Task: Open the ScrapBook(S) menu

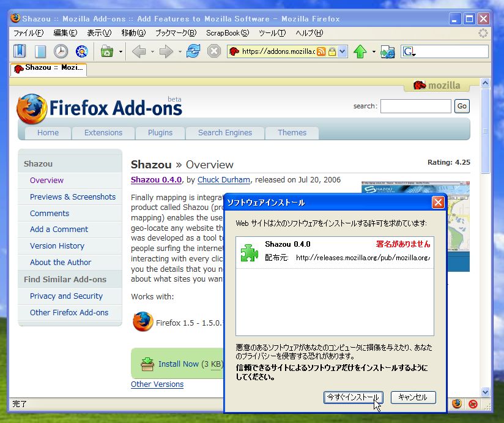Action: tap(228, 33)
